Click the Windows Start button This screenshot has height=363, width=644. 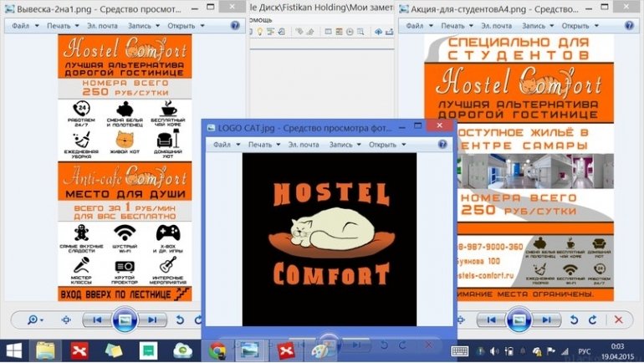click(x=13, y=350)
